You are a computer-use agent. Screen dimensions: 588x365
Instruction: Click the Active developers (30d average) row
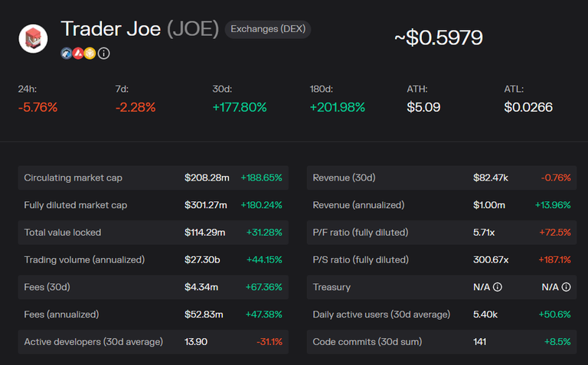153,341
